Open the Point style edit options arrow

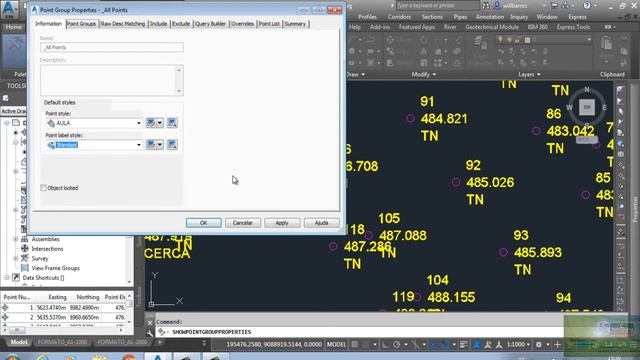tap(160, 123)
